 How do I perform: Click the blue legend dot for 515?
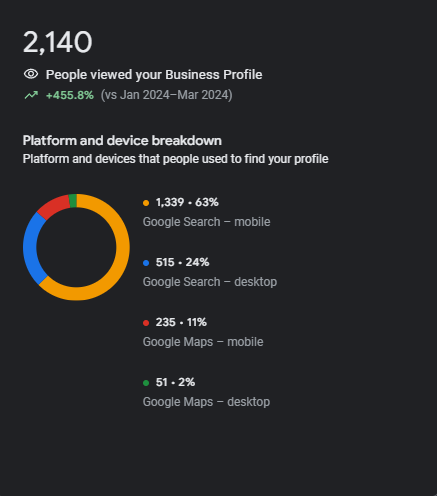[146, 263]
